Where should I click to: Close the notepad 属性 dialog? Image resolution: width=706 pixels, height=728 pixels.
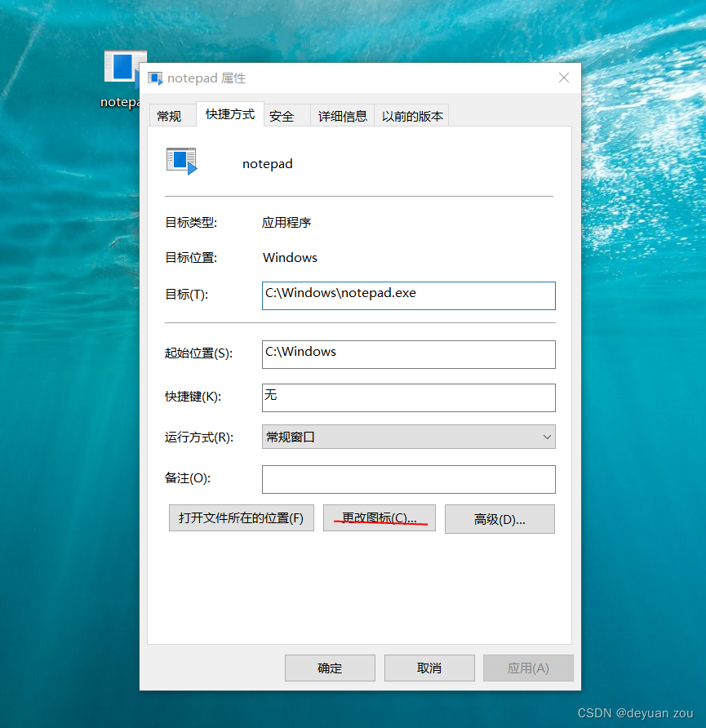tap(563, 78)
